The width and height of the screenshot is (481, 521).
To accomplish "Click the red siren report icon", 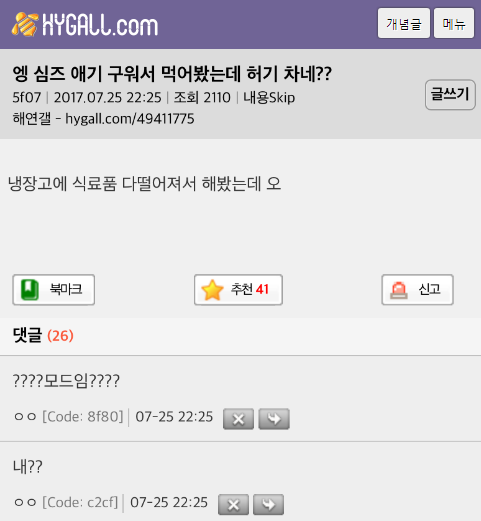I will click(x=399, y=290).
